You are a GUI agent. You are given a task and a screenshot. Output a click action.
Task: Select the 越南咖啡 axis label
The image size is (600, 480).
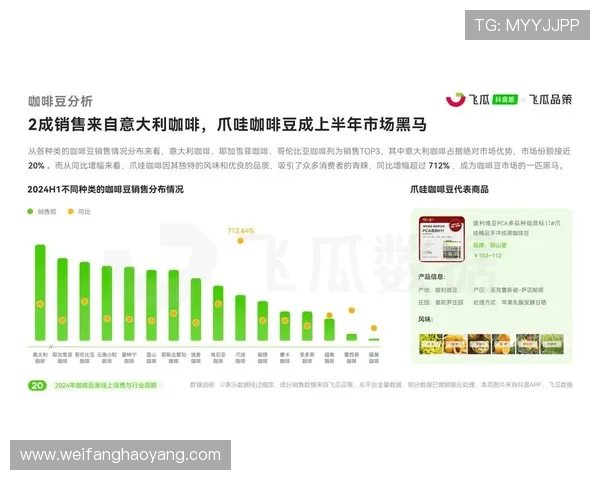[x=329, y=358]
